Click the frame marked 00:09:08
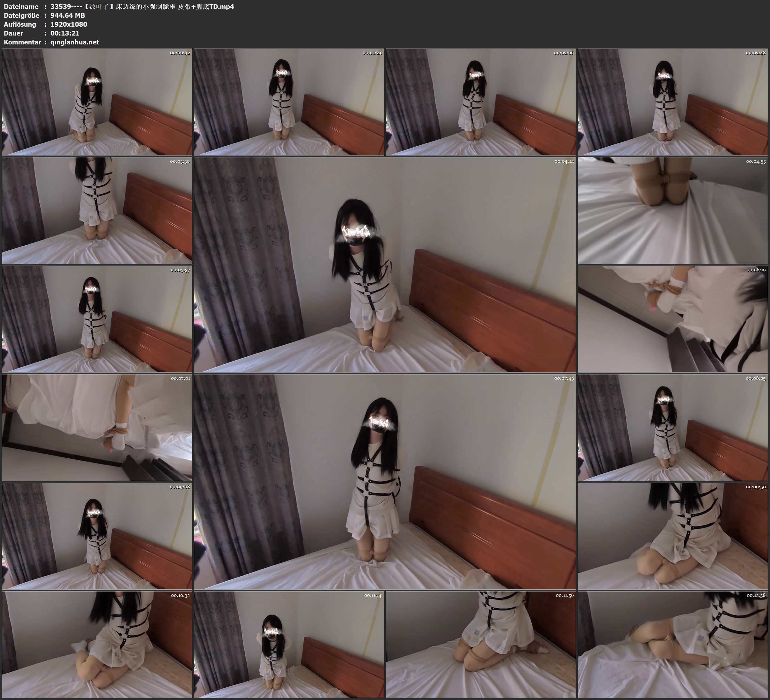Screen dimensions: 770x700 click(97, 536)
